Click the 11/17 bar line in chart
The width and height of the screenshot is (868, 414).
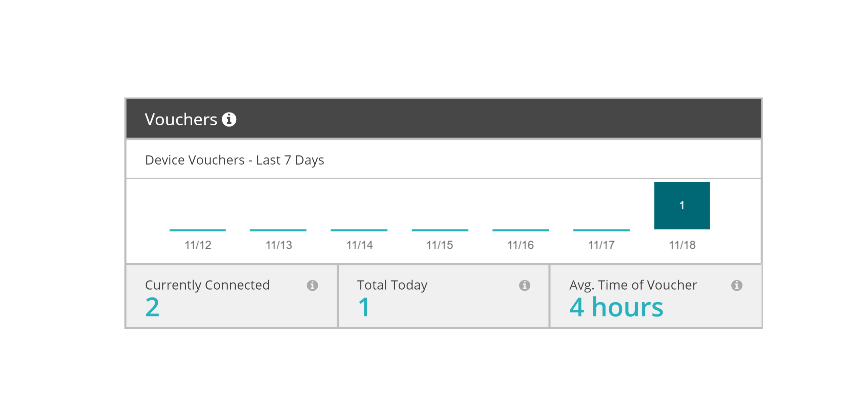coord(601,230)
